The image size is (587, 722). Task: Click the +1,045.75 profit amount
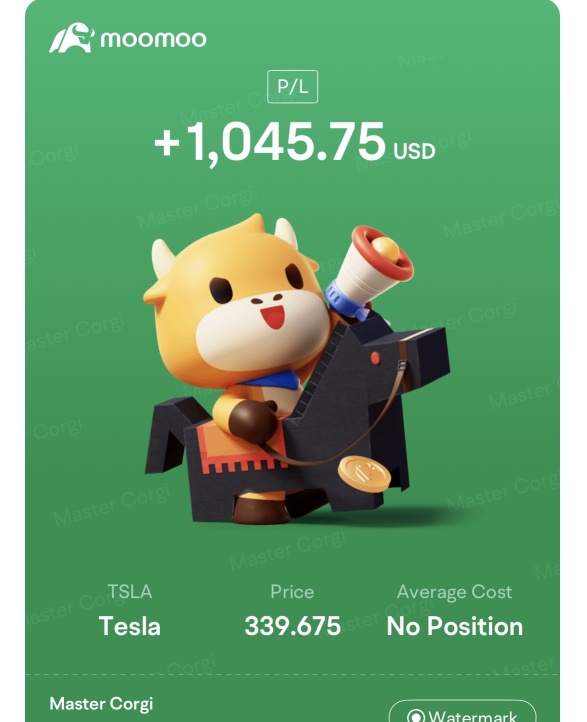tap(270, 142)
